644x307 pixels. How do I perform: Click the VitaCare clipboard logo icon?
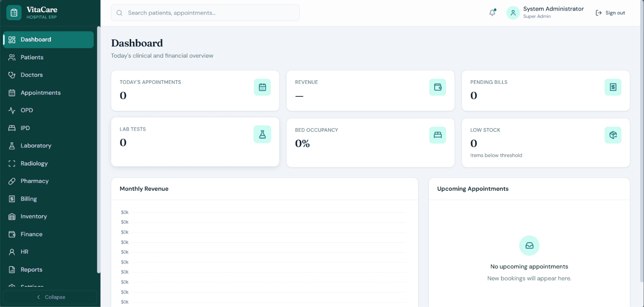(14, 13)
